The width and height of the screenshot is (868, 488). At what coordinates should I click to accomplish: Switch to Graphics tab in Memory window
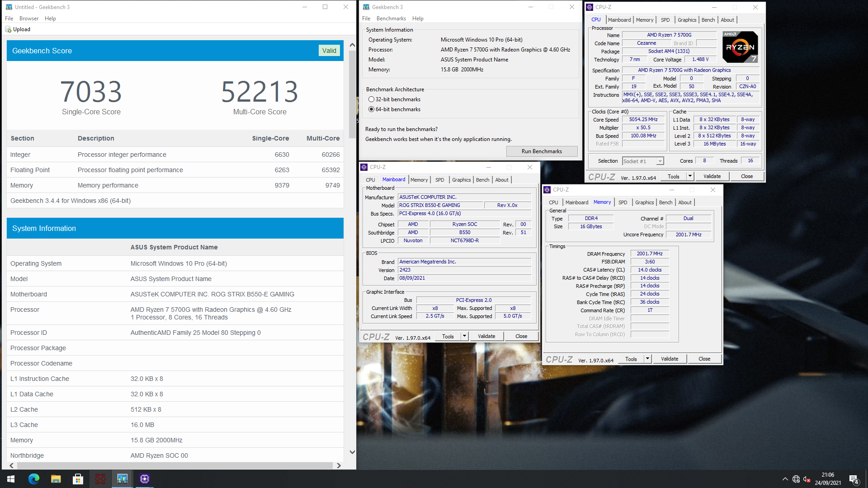tap(644, 202)
